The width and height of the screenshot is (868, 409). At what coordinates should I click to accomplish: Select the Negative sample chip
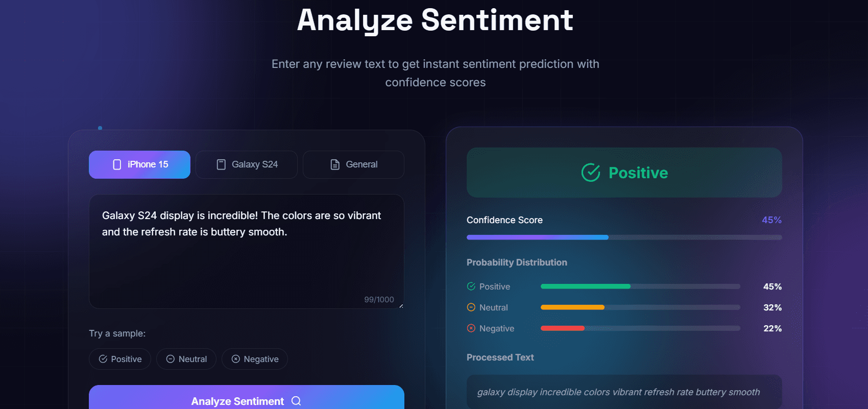[255, 359]
